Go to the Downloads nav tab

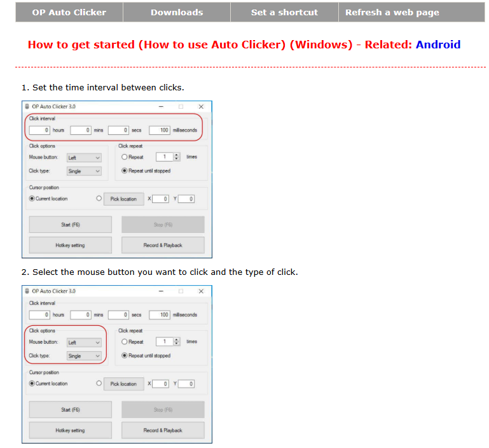177,12
